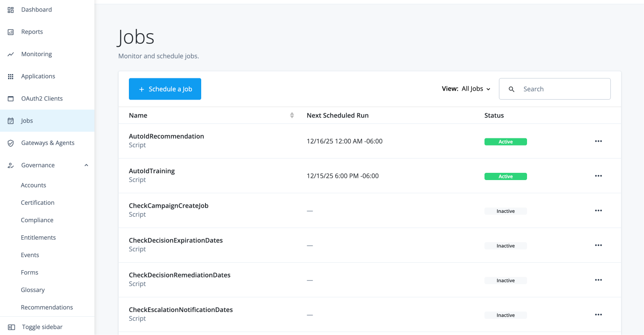Sort jobs by Name column arrows
This screenshot has width=644, height=335.
click(x=292, y=115)
